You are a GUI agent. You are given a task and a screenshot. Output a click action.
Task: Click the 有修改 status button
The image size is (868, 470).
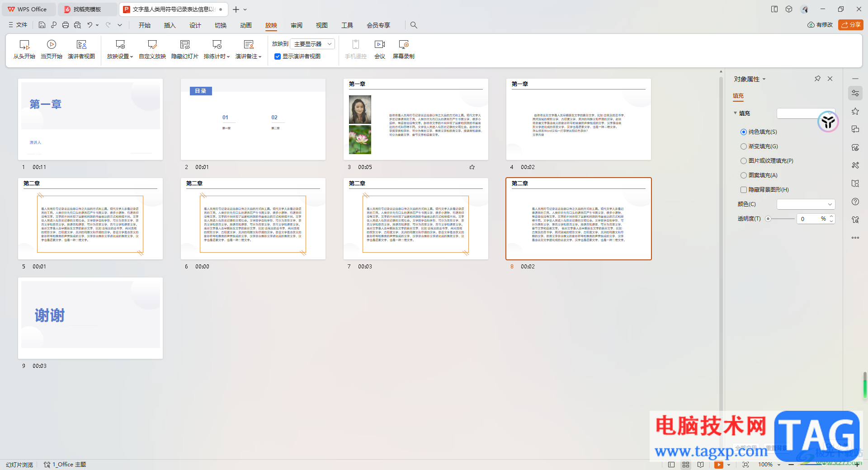820,25
